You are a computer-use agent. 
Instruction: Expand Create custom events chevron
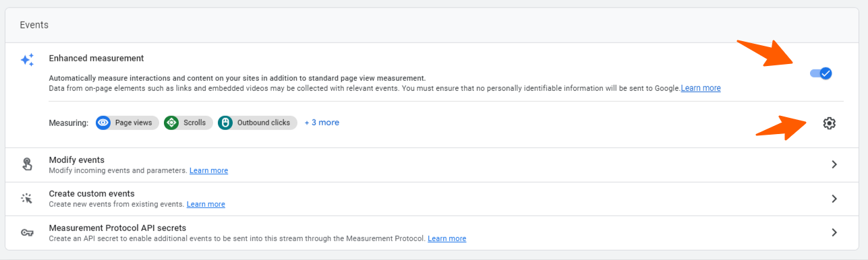pos(834,199)
